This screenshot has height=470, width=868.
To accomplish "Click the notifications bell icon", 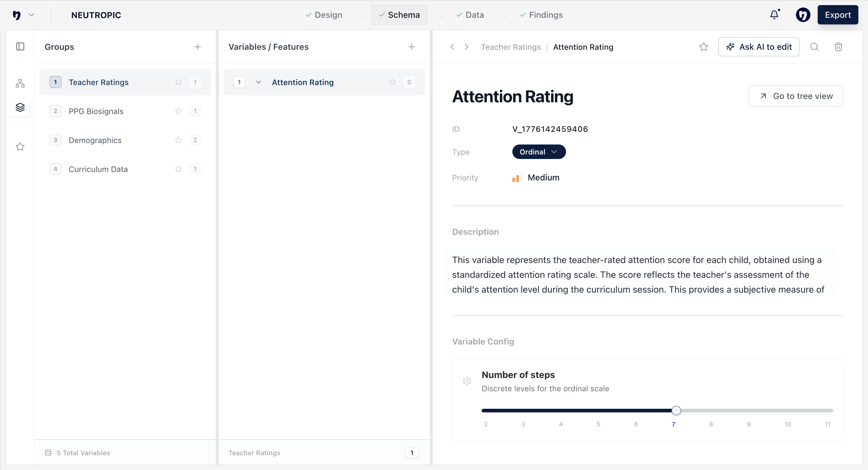I will coord(774,14).
